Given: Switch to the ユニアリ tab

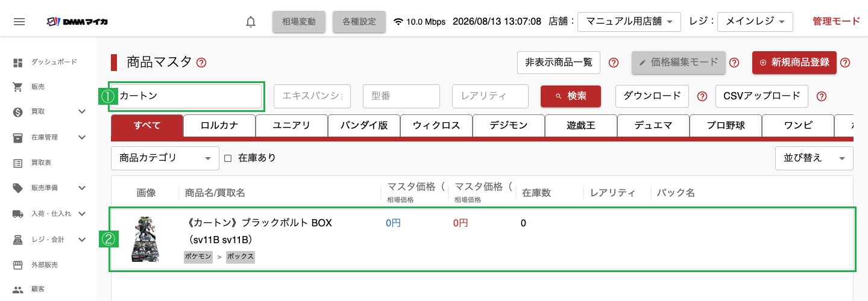Looking at the screenshot, I should 292,126.
